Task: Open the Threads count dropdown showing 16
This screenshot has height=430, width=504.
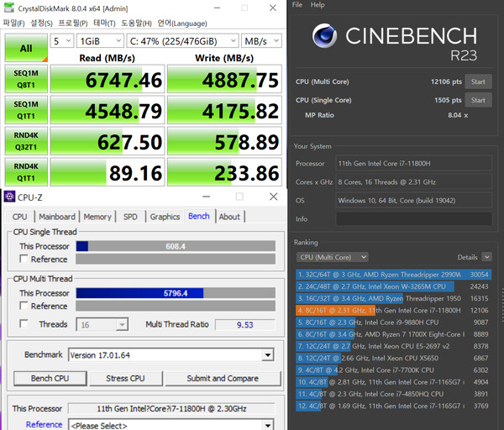Action: (102, 324)
